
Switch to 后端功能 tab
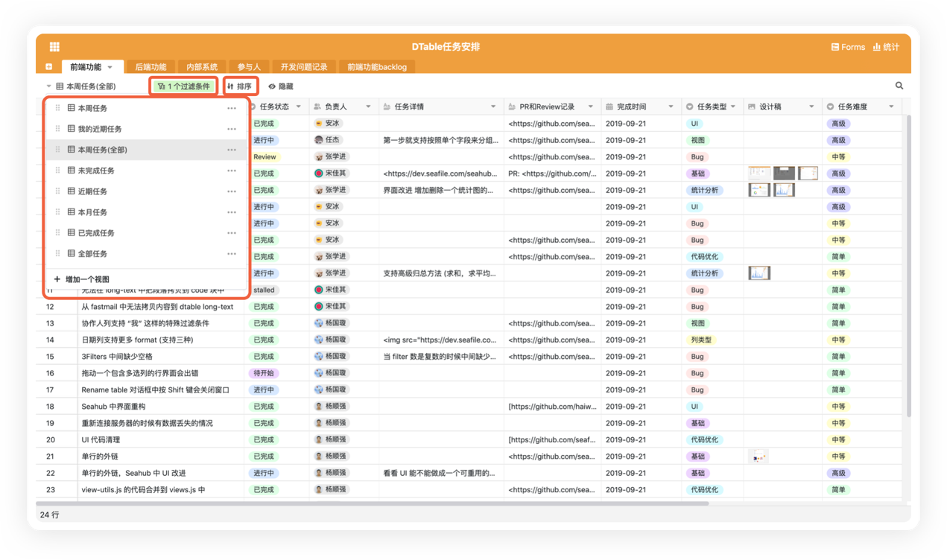point(151,67)
